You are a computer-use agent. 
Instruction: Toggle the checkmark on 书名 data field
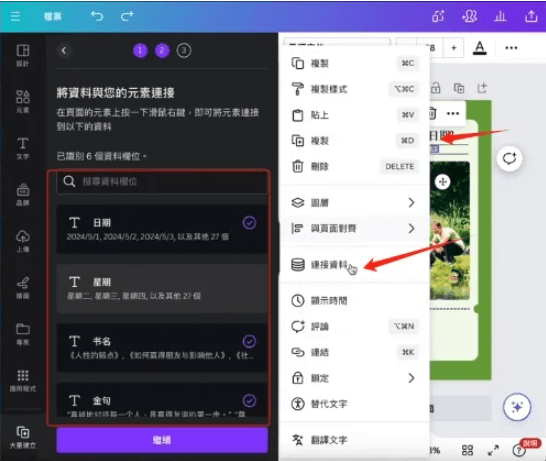[249, 341]
